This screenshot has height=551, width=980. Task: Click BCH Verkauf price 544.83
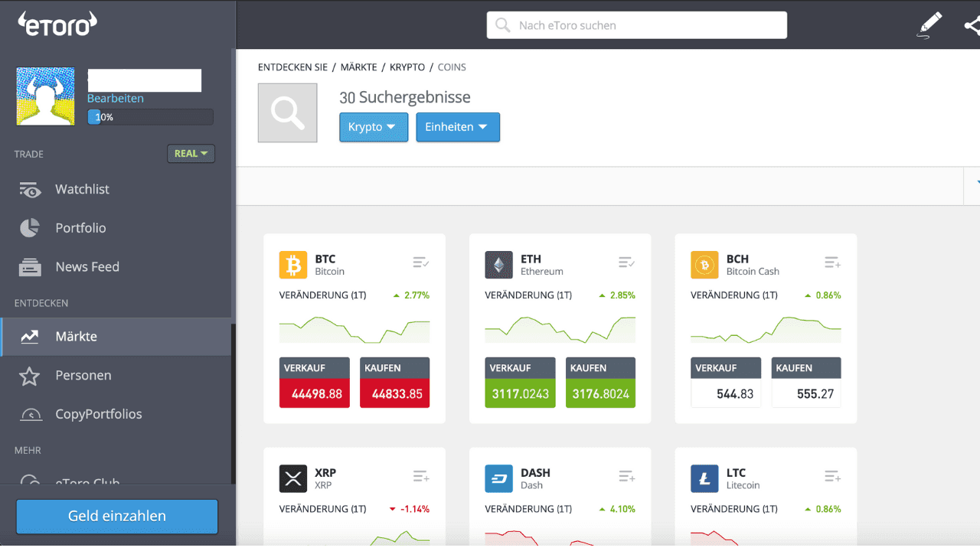pos(726,393)
